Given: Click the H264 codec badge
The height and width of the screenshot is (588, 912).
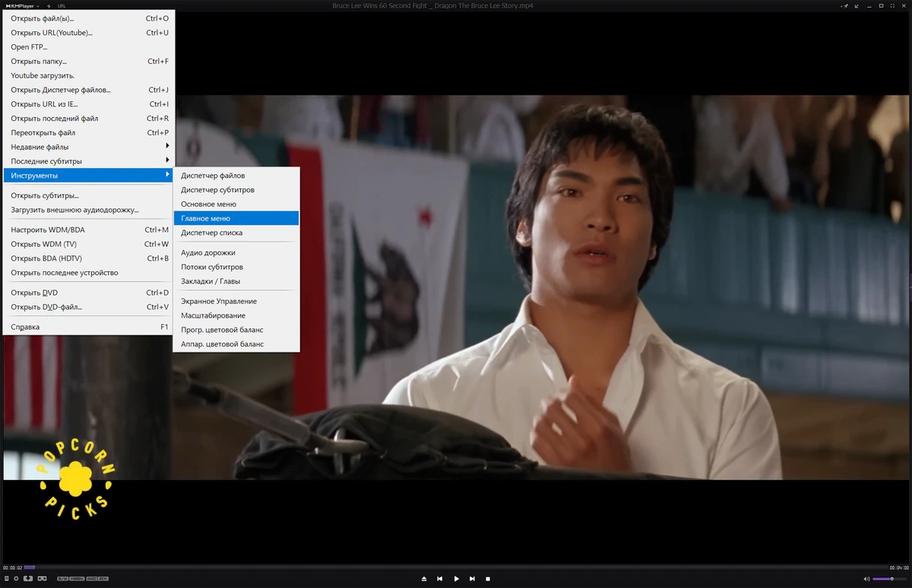Looking at the screenshot, I should pos(78,579).
